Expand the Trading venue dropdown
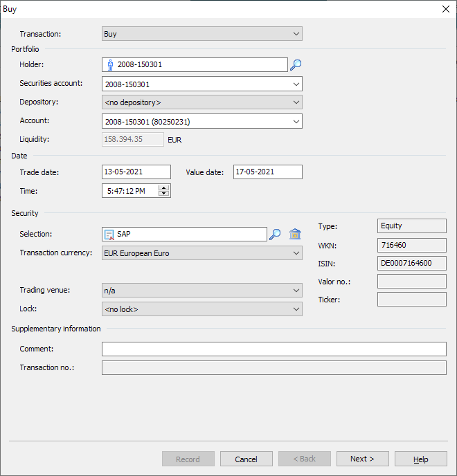 point(296,291)
